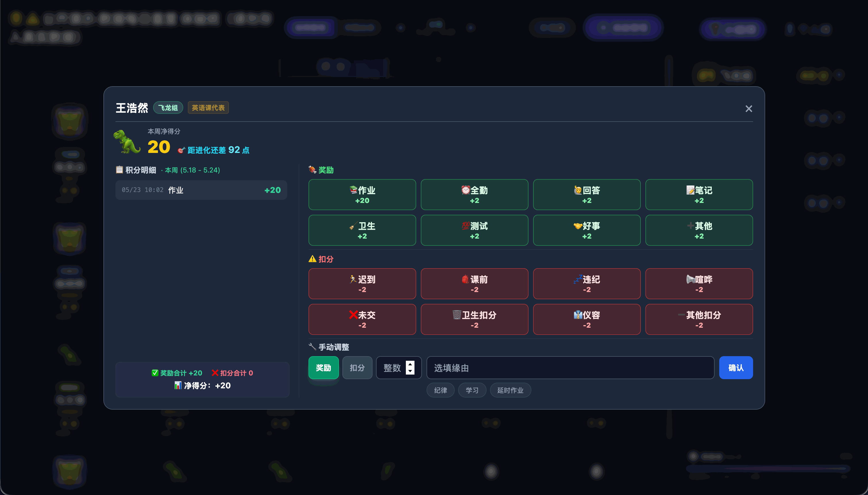Select 奖励 mode in manual adjustment
The height and width of the screenshot is (495, 868).
click(x=323, y=367)
